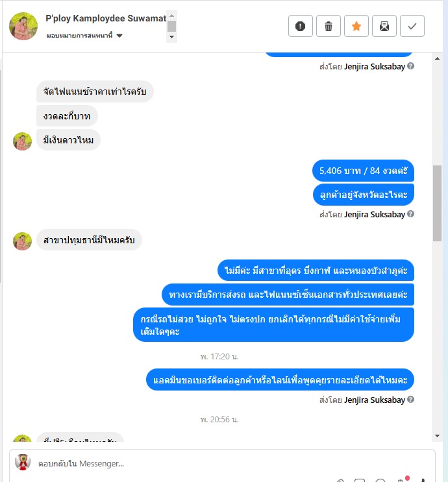448x482 pixels.
Task: Click chat scrollbar down arrow
Action: coord(437,436)
